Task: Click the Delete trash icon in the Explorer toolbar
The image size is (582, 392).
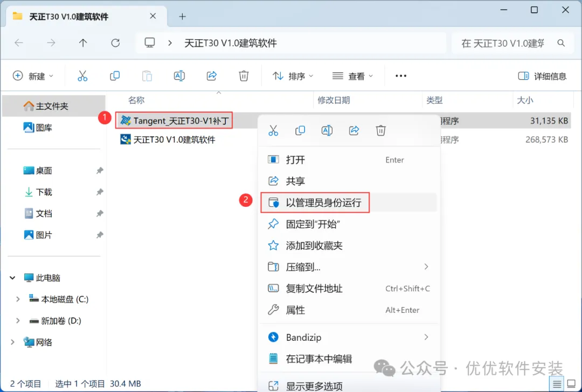Action: point(244,76)
